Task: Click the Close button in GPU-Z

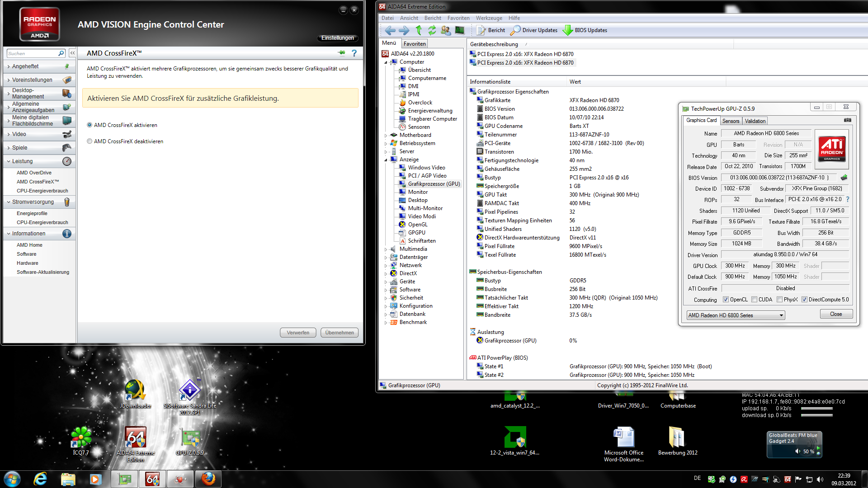Action: pyautogui.click(x=836, y=314)
